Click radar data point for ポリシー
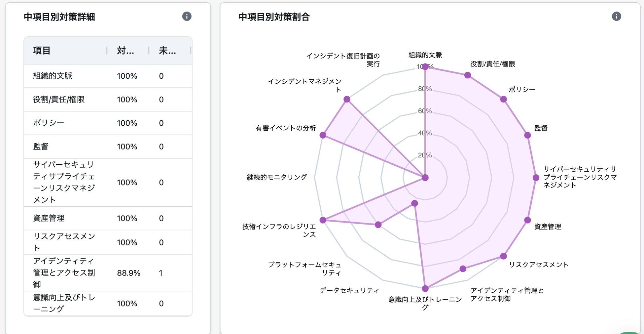 503,99
